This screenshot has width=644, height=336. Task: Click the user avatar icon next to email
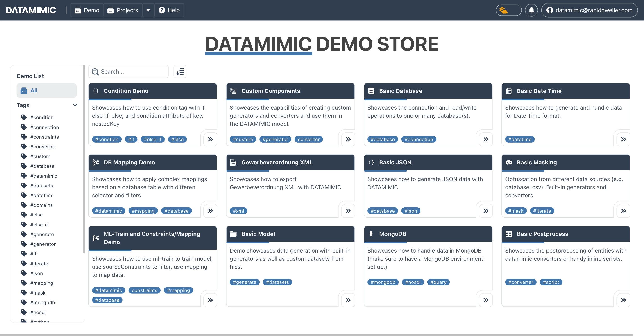click(550, 10)
